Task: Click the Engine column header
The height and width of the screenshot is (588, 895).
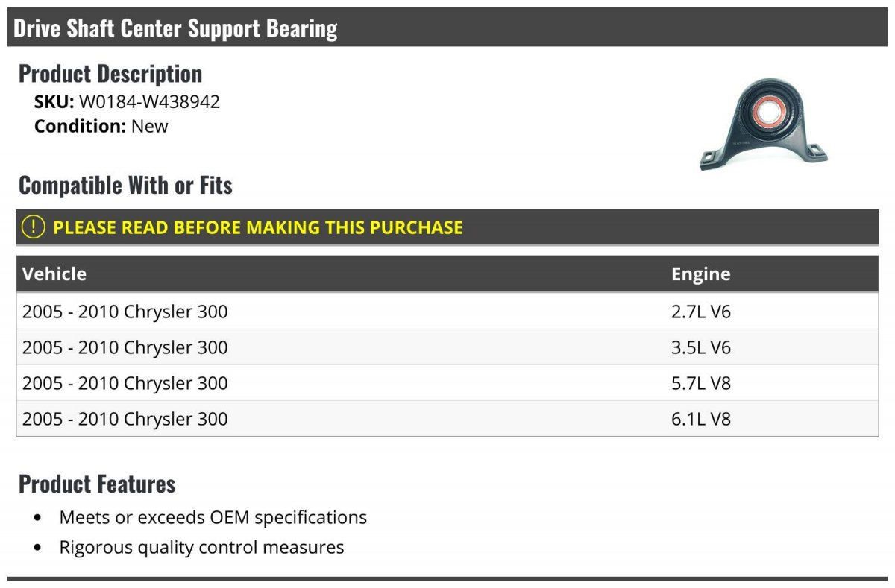Action: [700, 274]
